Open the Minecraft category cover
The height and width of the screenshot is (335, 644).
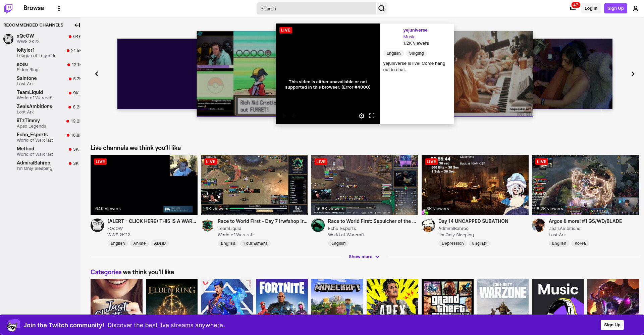[337, 297]
